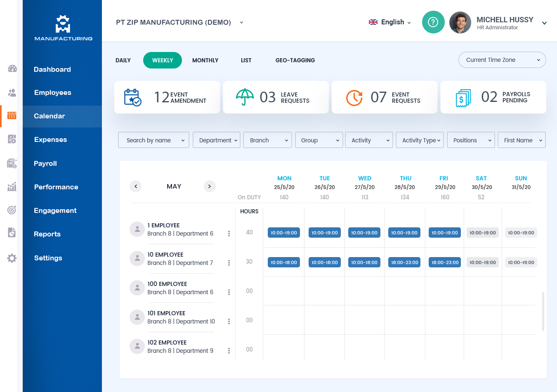The image size is (557, 392).
Task: Open the Dashboard gauge icon in sidebar
Action: click(x=12, y=68)
